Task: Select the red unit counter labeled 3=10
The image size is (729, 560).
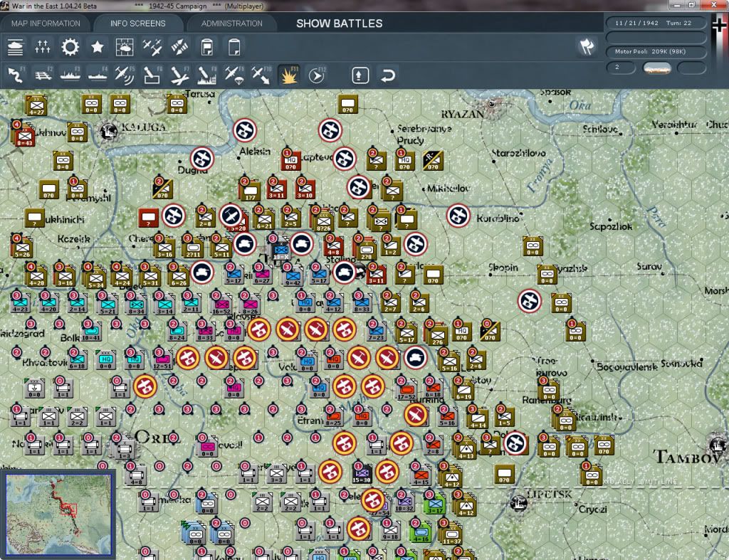Action: tap(305, 189)
